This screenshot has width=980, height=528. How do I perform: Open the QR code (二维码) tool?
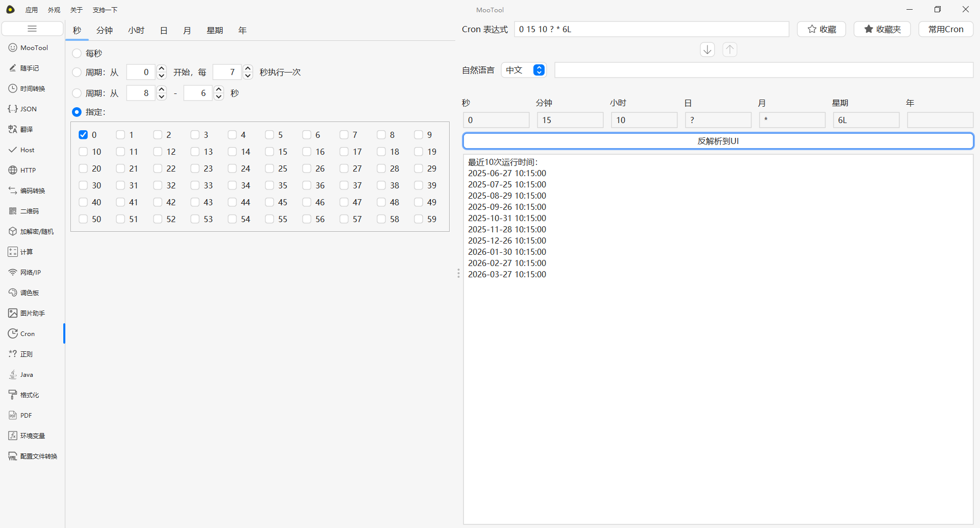pyautogui.click(x=29, y=211)
